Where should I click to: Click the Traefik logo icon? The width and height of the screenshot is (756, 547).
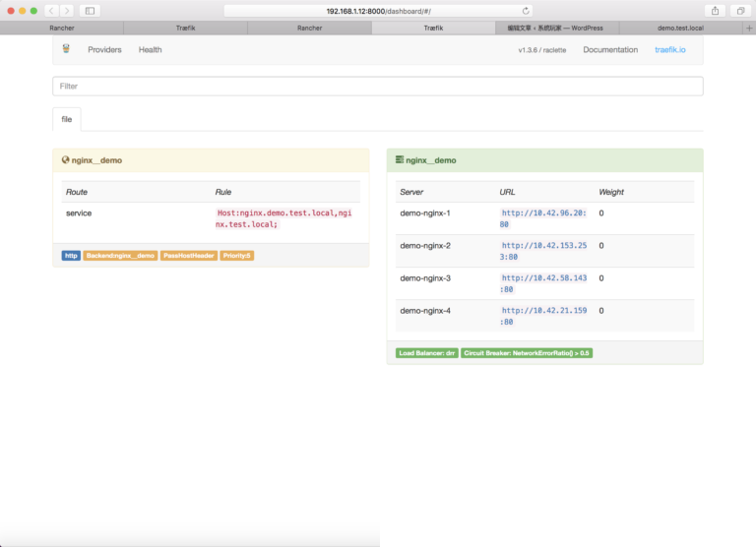[x=66, y=48]
